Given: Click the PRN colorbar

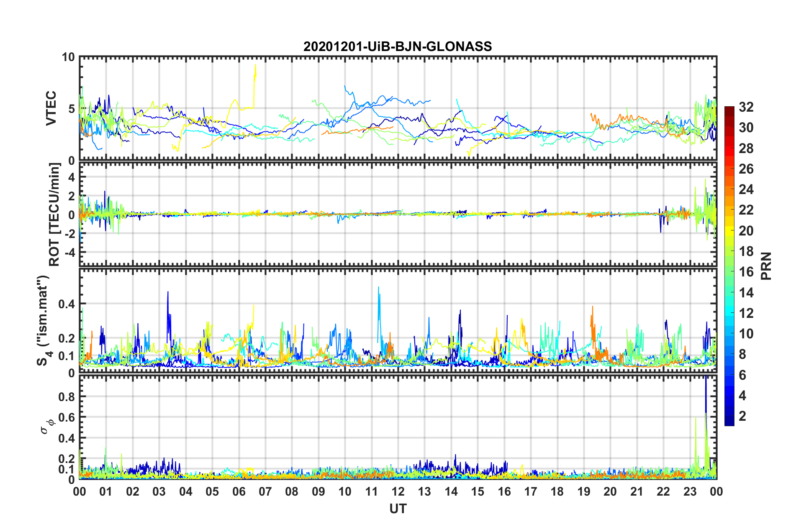Looking at the screenshot, I should pyautogui.click(x=729, y=266).
